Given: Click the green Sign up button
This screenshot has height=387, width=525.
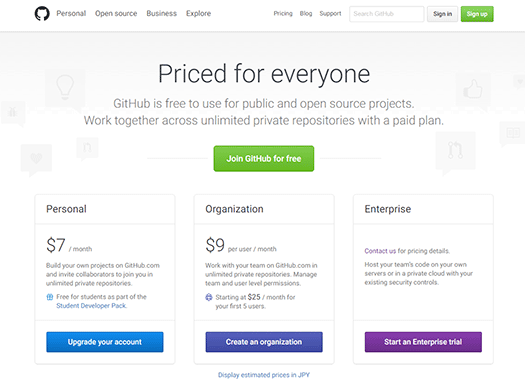Looking at the screenshot, I should (x=477, y=14).
